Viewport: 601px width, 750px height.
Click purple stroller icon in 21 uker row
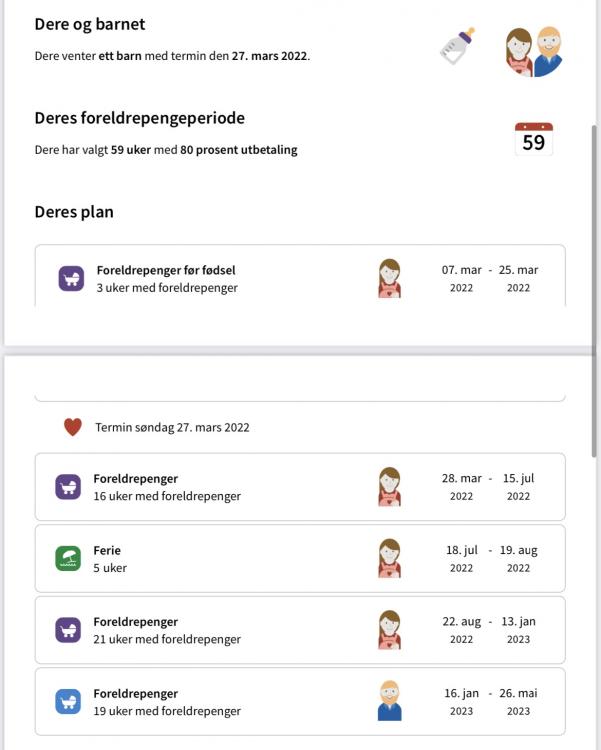click(68, 629)
